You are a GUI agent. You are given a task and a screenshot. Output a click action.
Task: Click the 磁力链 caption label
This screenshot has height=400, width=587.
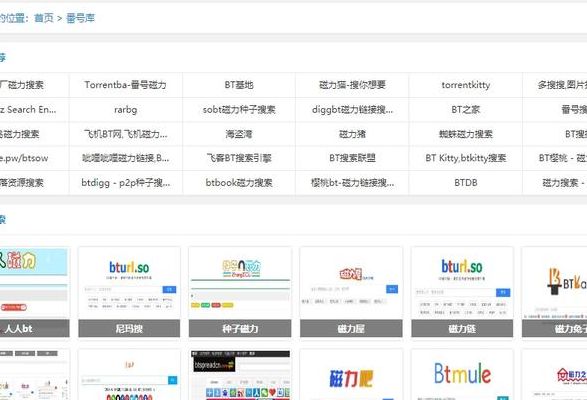click(462, 328)
